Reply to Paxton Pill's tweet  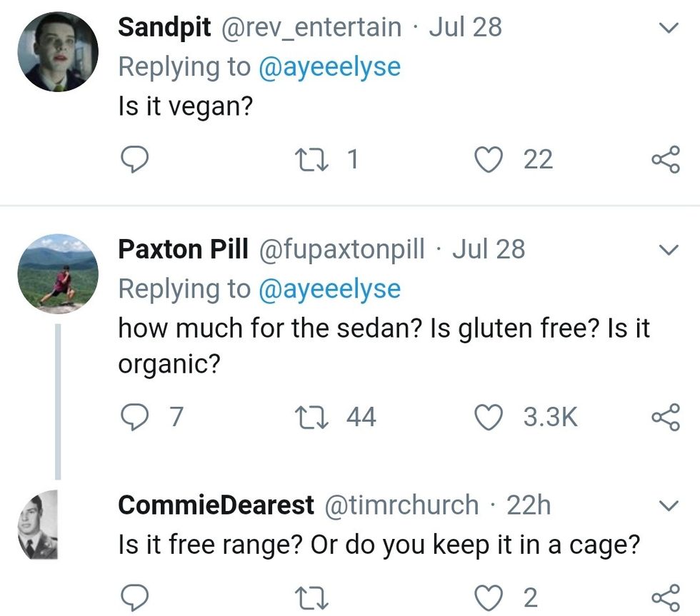(134, 417)
